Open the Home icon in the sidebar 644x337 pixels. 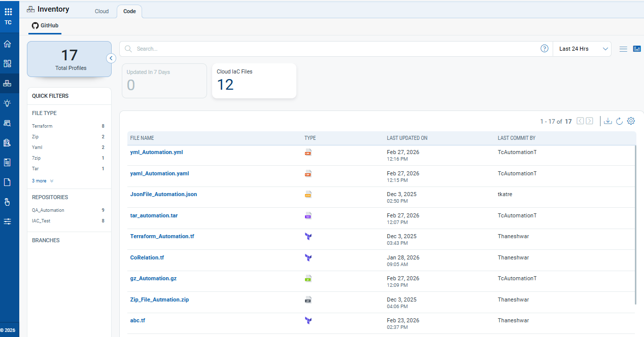8,44
